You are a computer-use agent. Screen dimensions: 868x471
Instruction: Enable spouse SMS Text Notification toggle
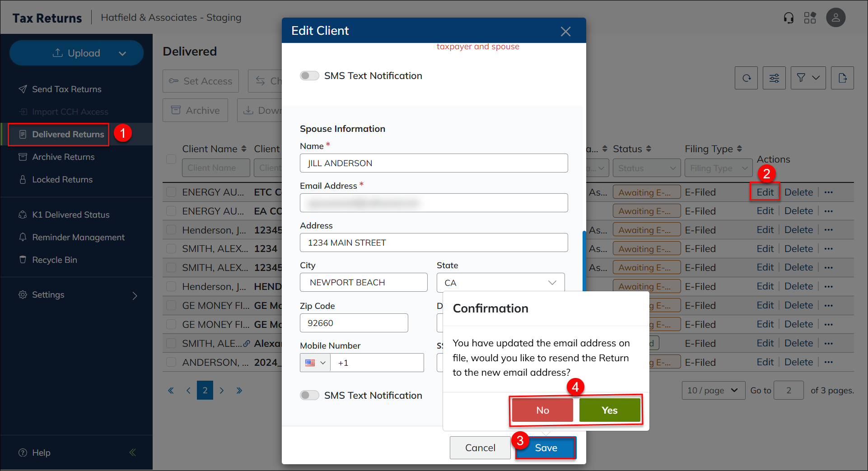click(x=309, y=396)
